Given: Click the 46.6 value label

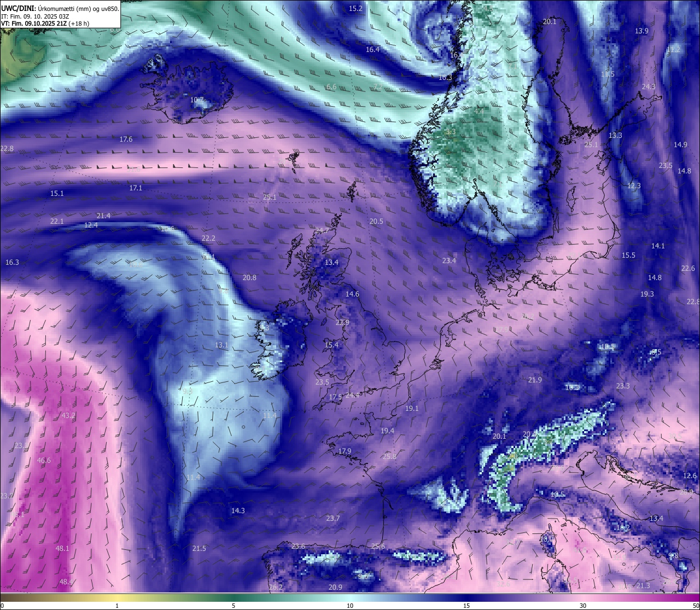Looking at the screenshot, I should pyautogui.click(x=44, y=460).
